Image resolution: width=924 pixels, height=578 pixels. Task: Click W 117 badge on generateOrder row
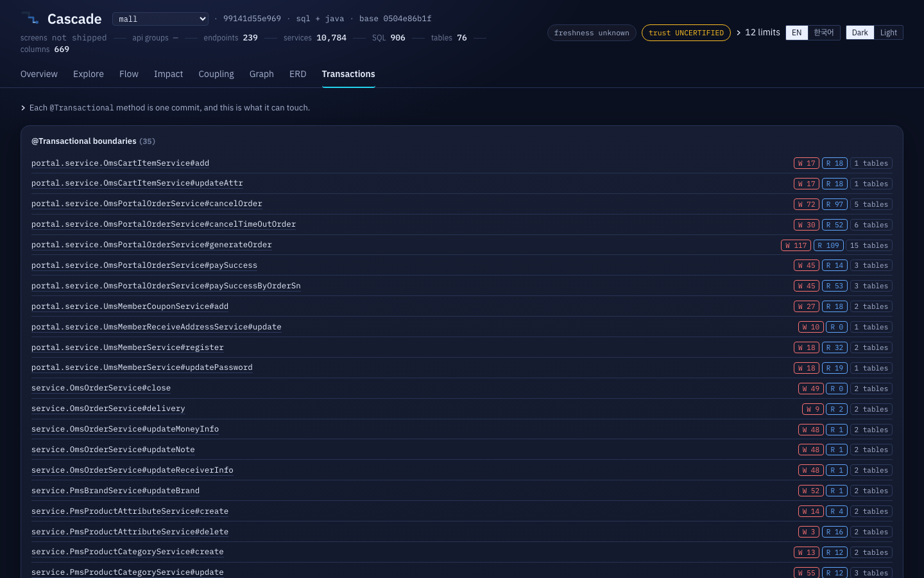(796, 245)
